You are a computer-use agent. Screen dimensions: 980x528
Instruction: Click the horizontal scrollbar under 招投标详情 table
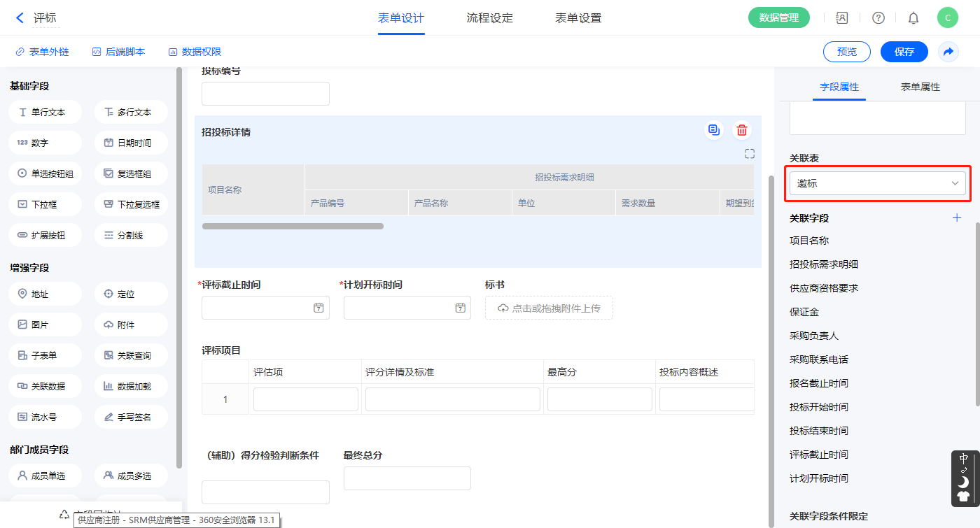pos(293,227)
